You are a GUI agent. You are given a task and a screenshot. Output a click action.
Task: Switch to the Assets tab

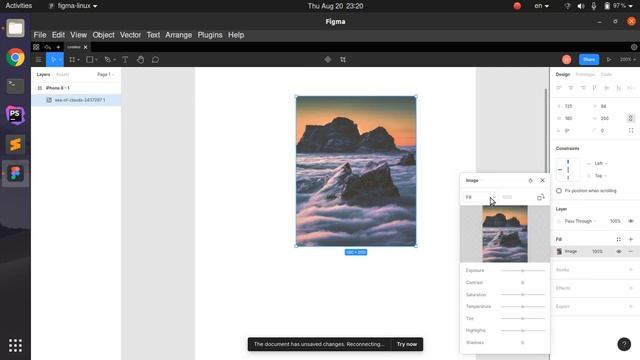click(x=62, y=74)
